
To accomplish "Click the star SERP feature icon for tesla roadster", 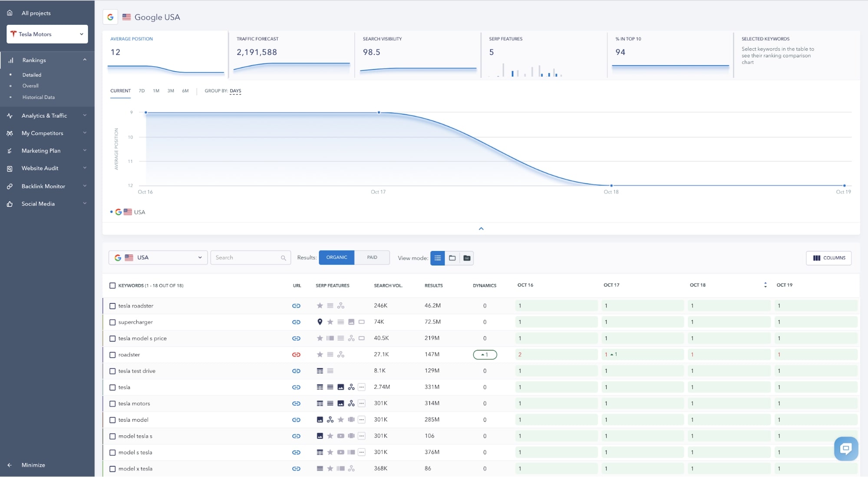I will (x=320, y=305).
